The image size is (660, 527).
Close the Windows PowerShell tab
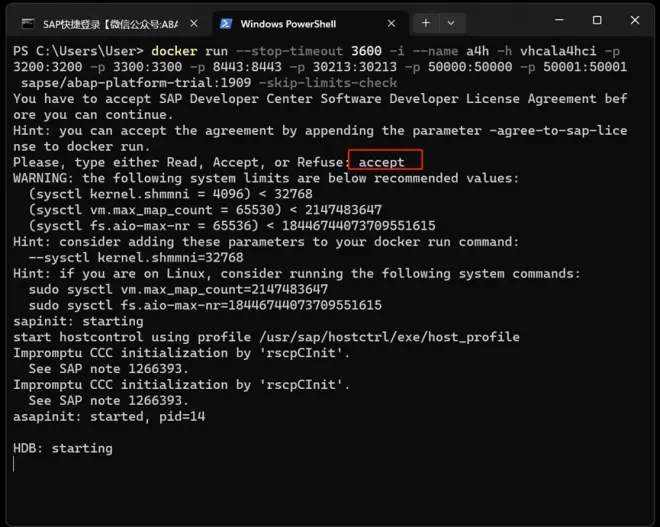coord(391,24)
